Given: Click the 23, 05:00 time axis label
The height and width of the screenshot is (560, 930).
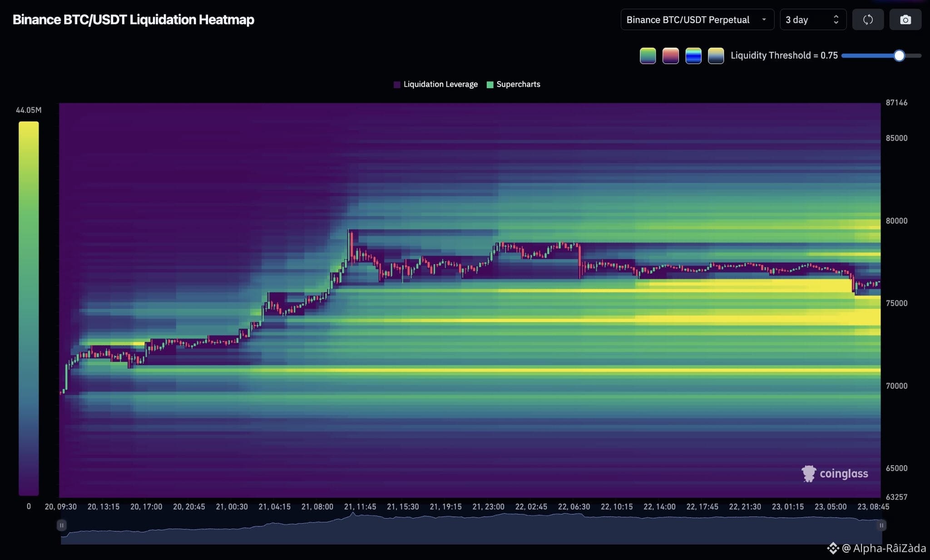Looking at the screenshot, I should tap(831, 506).
